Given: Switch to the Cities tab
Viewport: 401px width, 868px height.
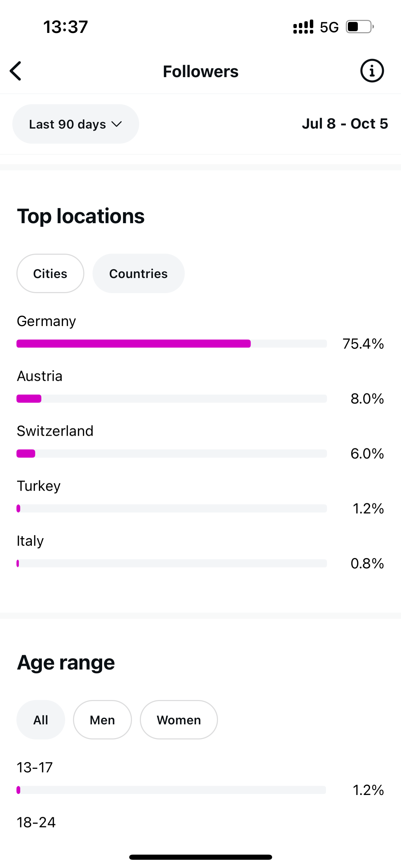Looking at the screenshot, I should [50, 274].
